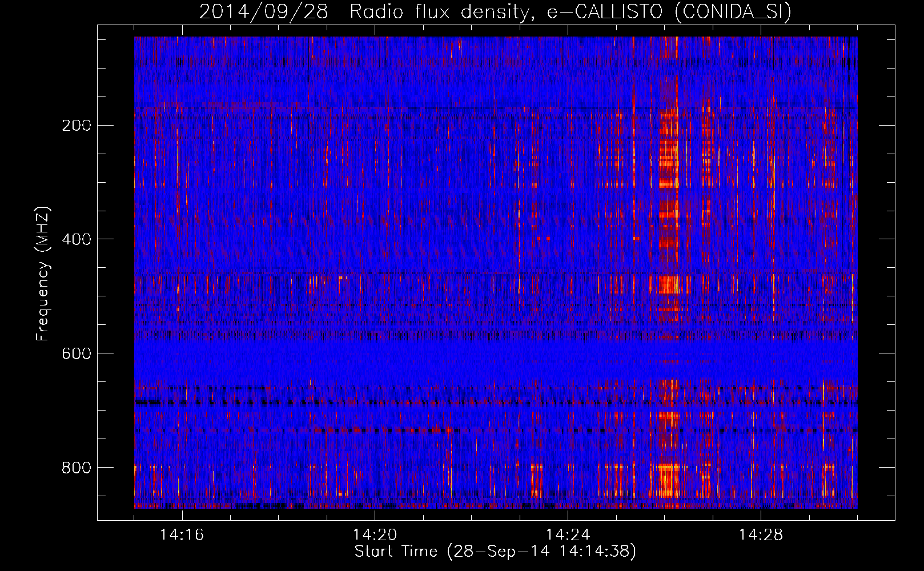Click the 14:24 time tick label

568,535
